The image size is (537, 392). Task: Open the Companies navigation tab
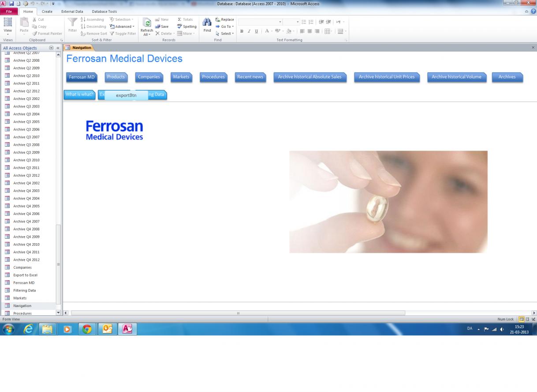coord(149,77)
